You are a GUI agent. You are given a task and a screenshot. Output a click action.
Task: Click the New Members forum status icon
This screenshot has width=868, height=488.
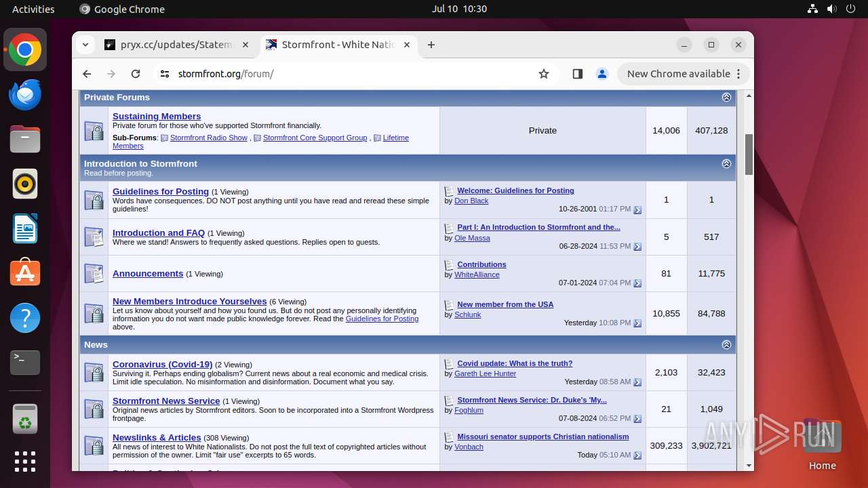(x=94, y=314)
